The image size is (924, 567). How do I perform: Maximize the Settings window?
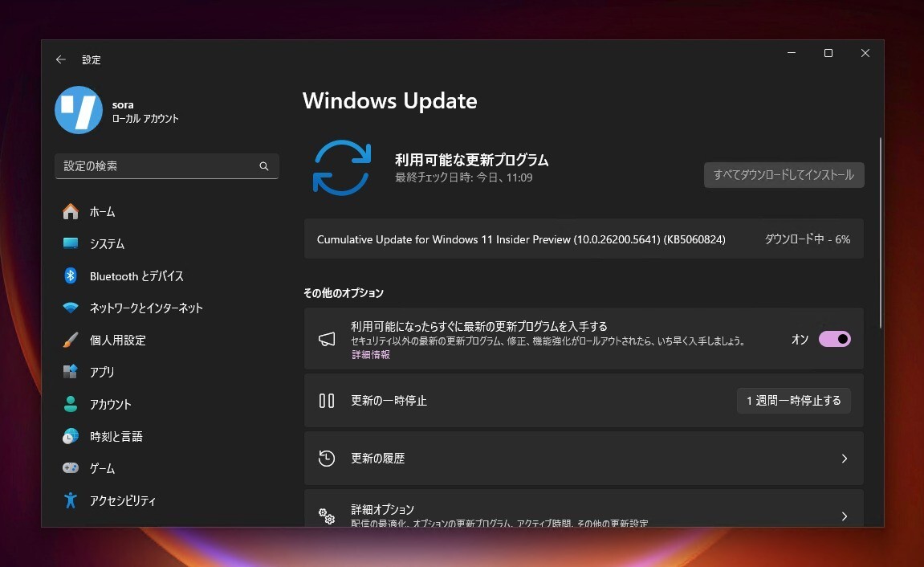pyautogui.click(x=828, y=53)
